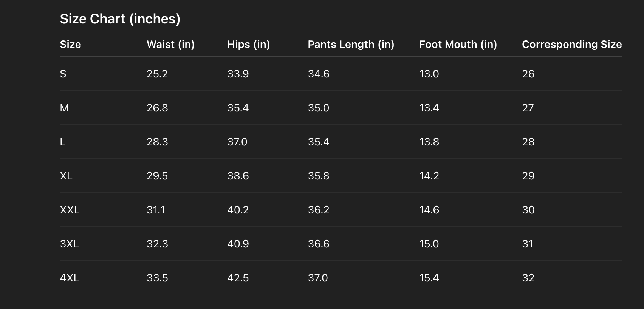Click hips value 37.0 in the L row
The height and width of the screenshot is (309, 644).
(237, 142)
